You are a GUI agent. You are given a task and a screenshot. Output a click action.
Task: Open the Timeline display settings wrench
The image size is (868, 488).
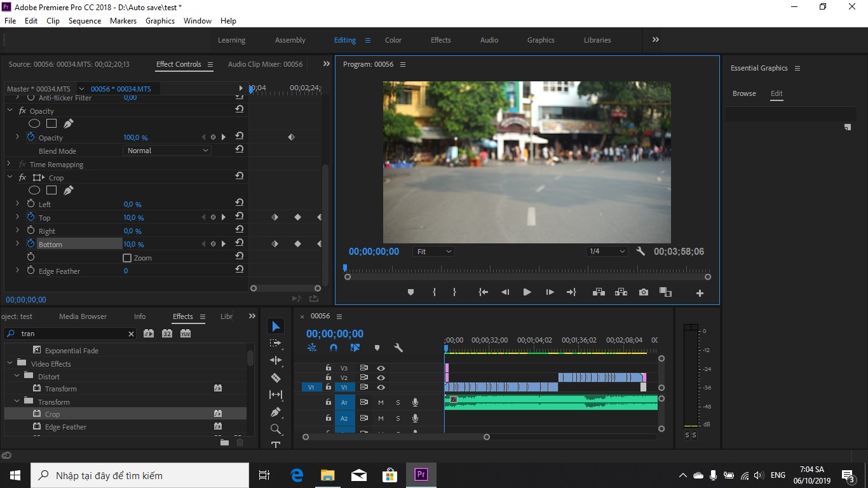coord(398,348)
